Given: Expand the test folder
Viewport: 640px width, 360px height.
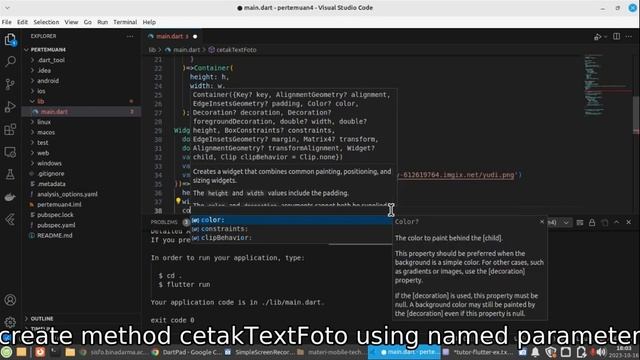Looking at the screenshot, I should [81, 142].
